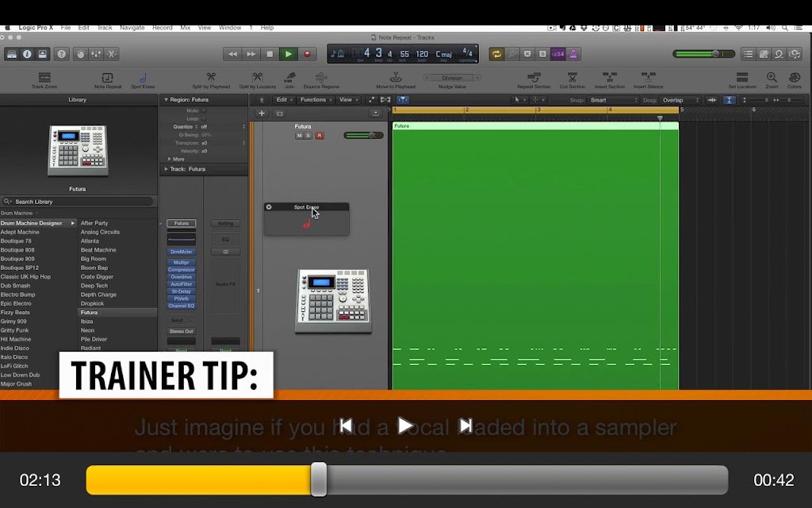Click the Zoom magnifier toolbar icon
Screen dimensions: 812x508
[x=772, y=77]
